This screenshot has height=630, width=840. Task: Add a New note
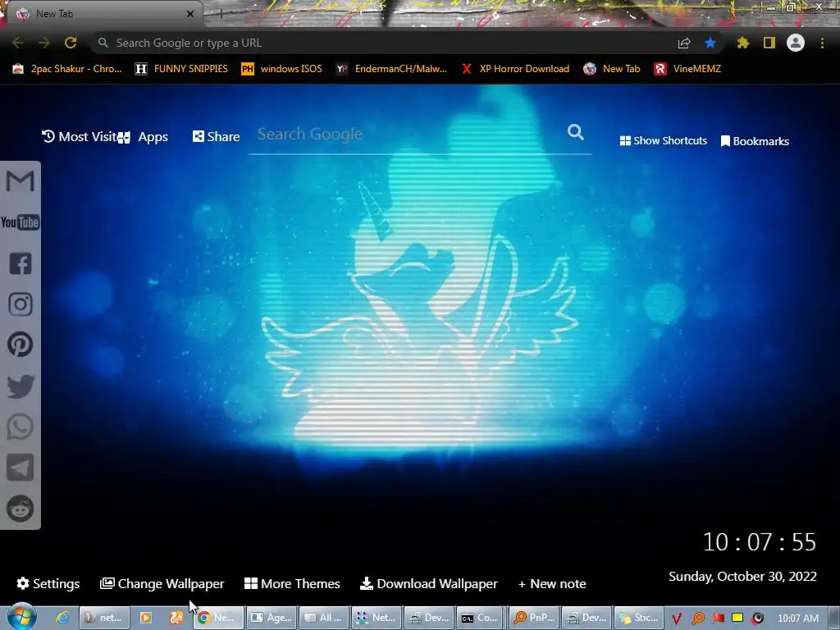[x=552, y=583]
